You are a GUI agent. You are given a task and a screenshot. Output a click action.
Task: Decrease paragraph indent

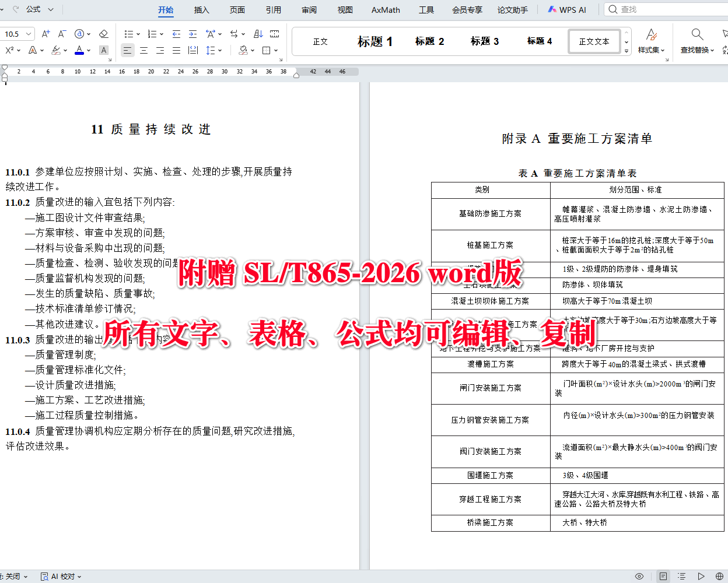(176, 34)
